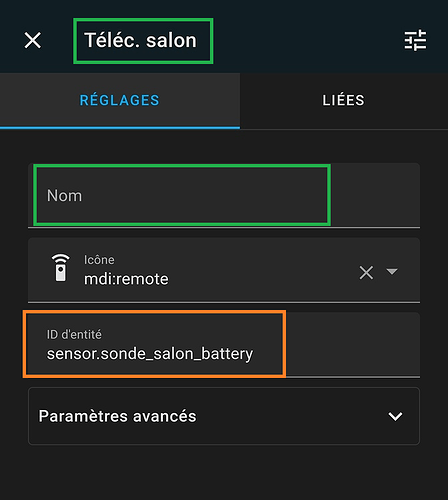The width and height of the screenshot is (448, 500).
Task: Click the sensor.sonde_salon_battery entity text
Action: point(150,354)
